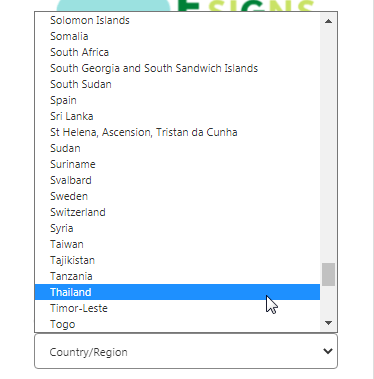The image size is (374, 379).
Task: Pick Svalbard option
Action: (x=177, y=180)
